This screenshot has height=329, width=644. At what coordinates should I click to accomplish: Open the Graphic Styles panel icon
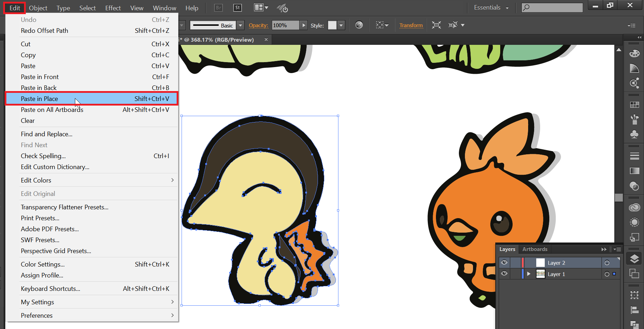pos(634,237)
